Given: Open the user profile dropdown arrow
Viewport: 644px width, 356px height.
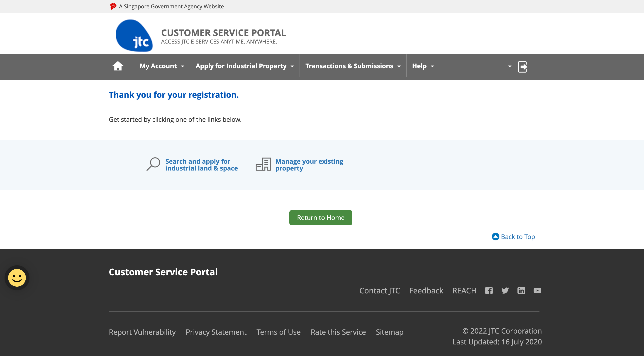Looking at the screenshot, I should point(510,66).
